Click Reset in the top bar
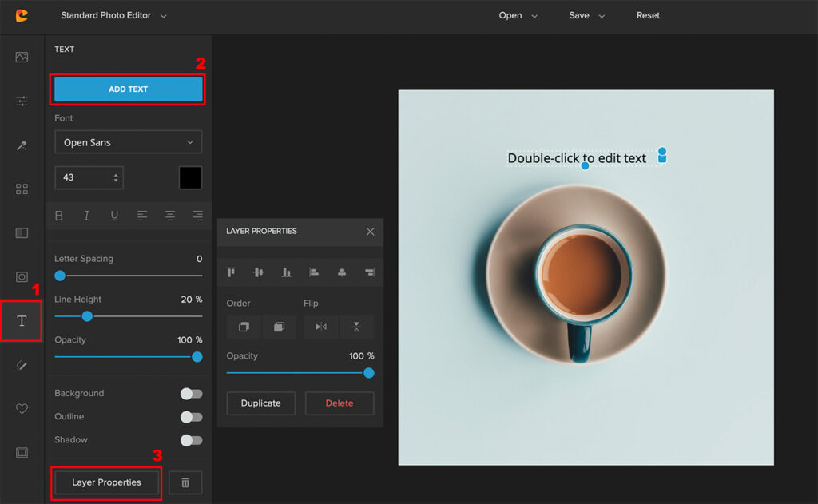818x504 pixels. coord(648,16)
